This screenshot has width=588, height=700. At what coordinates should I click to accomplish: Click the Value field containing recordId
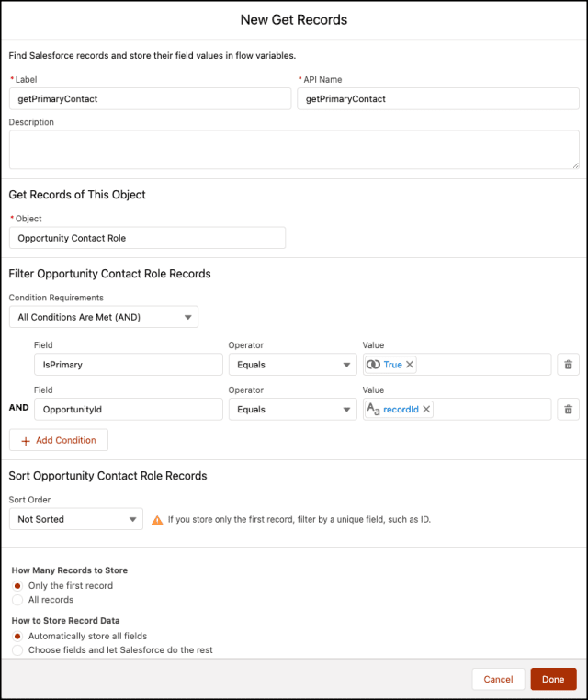(x=458, y=409)
